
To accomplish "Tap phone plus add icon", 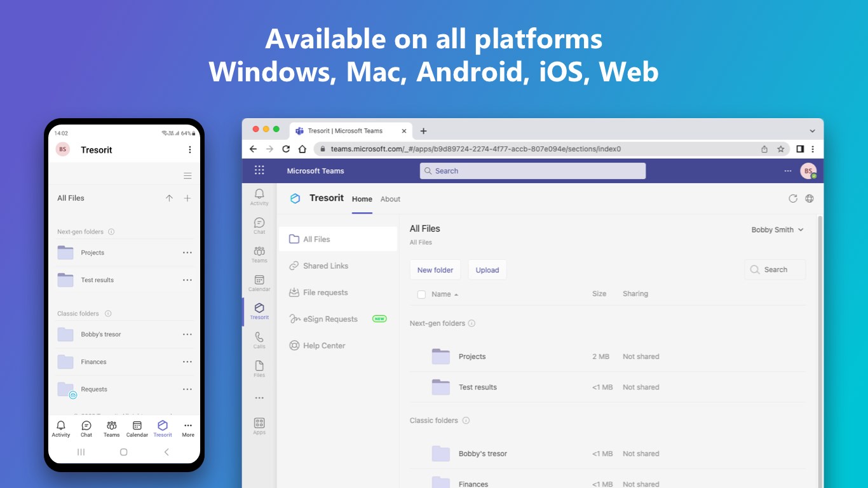I will (187, 198).
